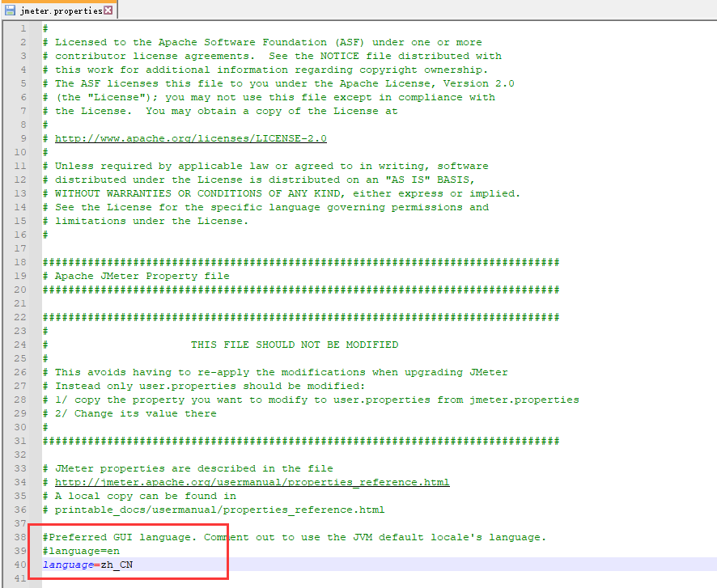Click 'This avoids having to re-apply' line
The image size is (717, 588).
(x=275, y=372)
